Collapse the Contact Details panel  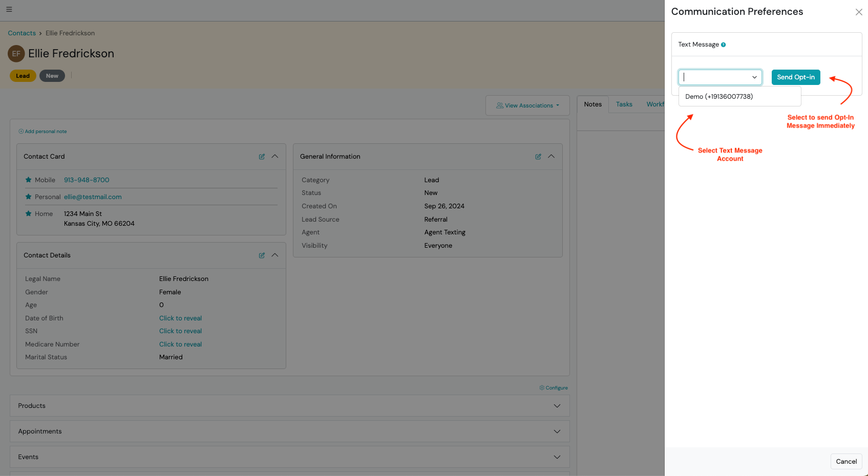click(x=275, y=255)
